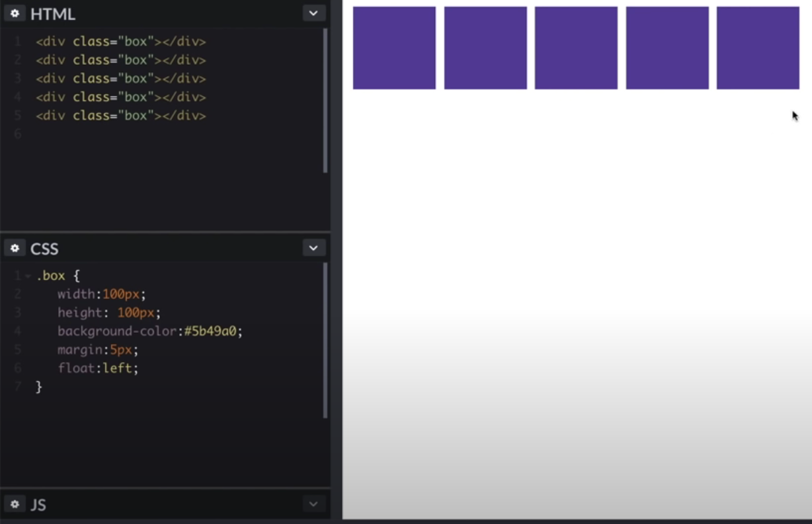Open the JS editor settings gear
This screenshot has height=524, width=812.
click(15, 504)
